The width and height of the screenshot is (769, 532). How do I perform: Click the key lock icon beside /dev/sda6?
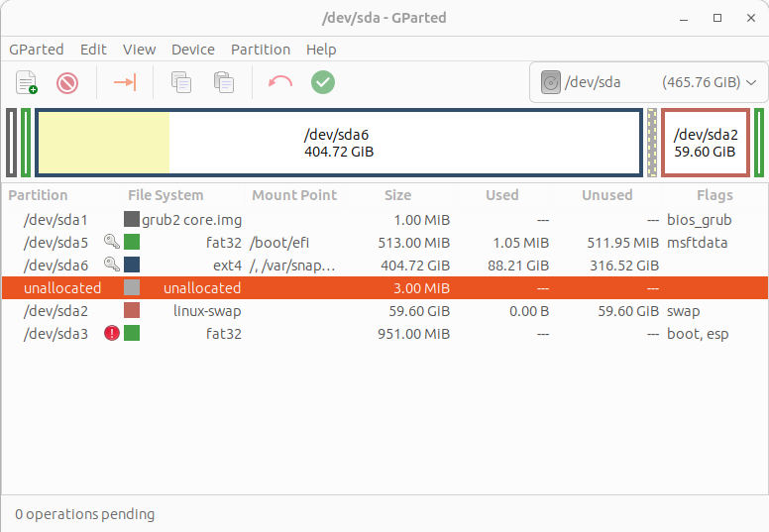[x=112, y=265]
